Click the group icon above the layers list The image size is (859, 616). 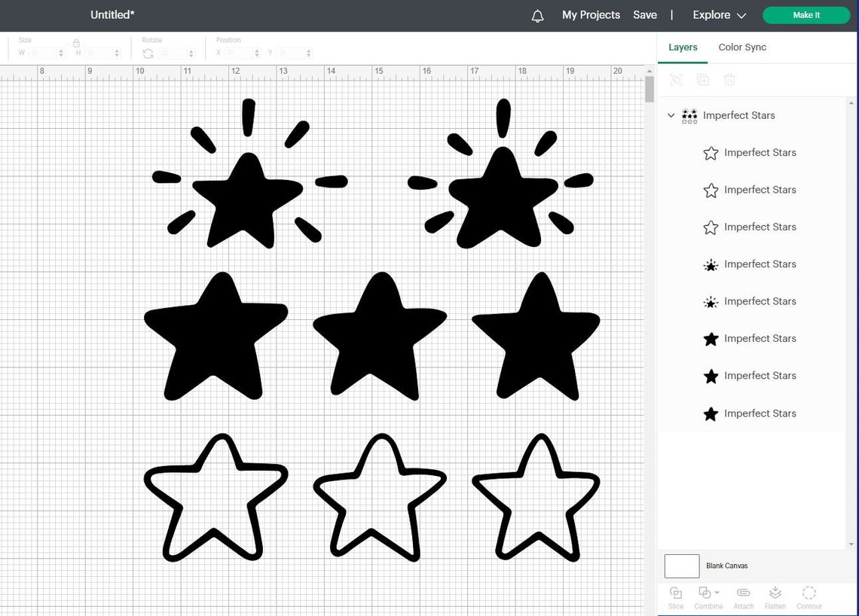[x=676, y=79]
